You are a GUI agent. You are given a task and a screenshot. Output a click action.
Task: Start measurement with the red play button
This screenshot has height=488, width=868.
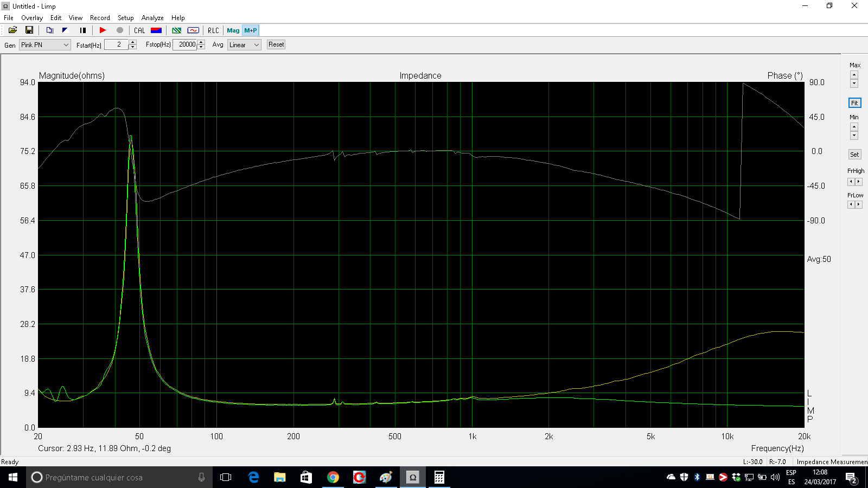coord(103,30)
